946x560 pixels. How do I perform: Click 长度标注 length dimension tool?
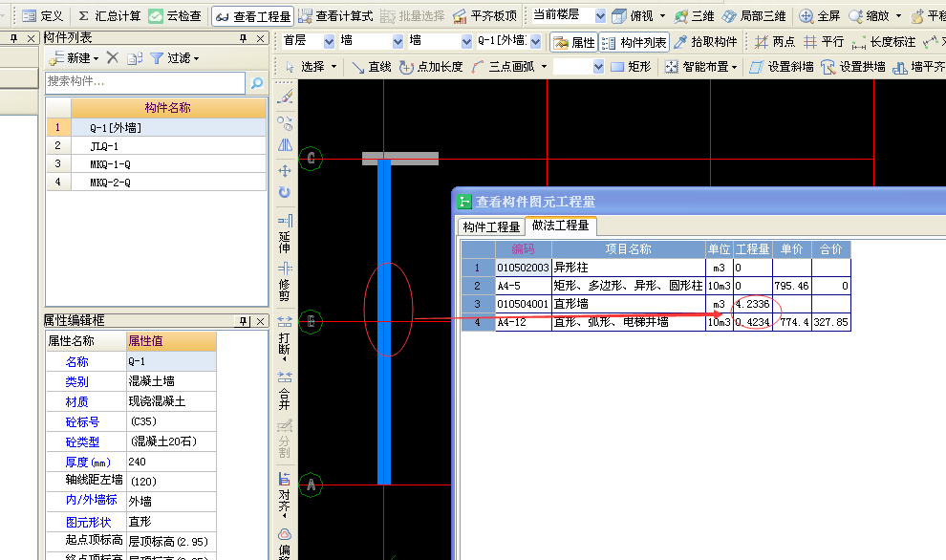point(884,42)
